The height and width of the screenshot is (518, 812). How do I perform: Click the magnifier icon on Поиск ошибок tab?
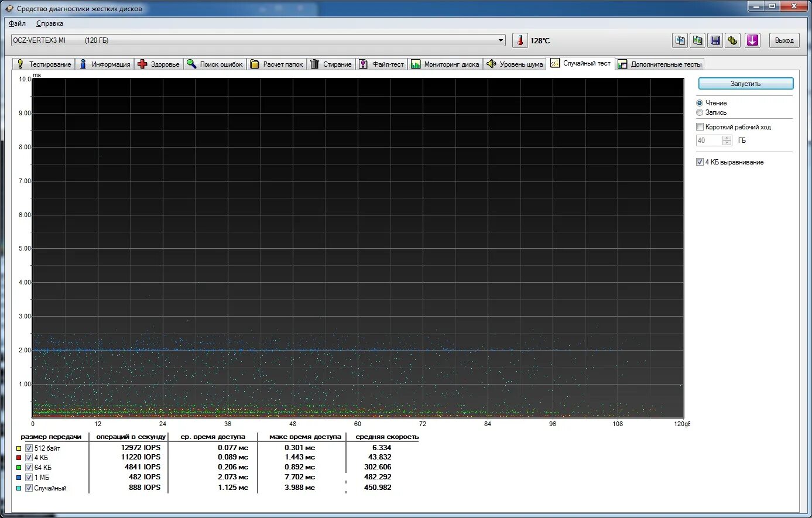point(191,64)
